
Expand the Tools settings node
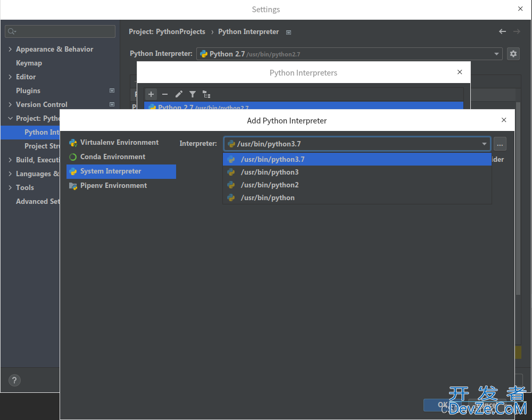10,188
